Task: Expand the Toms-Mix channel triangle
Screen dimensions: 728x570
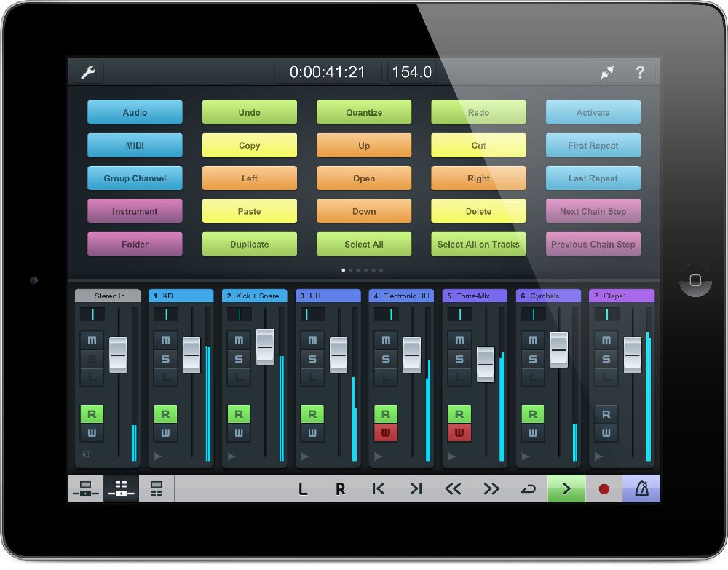Action: pyautogui.click(x=452, y=456)
